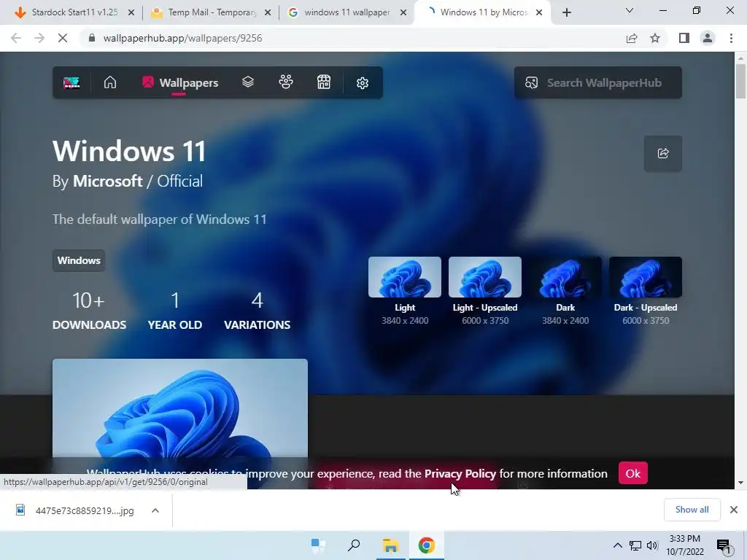This screenshot has width=747, height=560.
Task: Click Ok on cookie notice
Action: pyautogui.click(x=632, y=473)
